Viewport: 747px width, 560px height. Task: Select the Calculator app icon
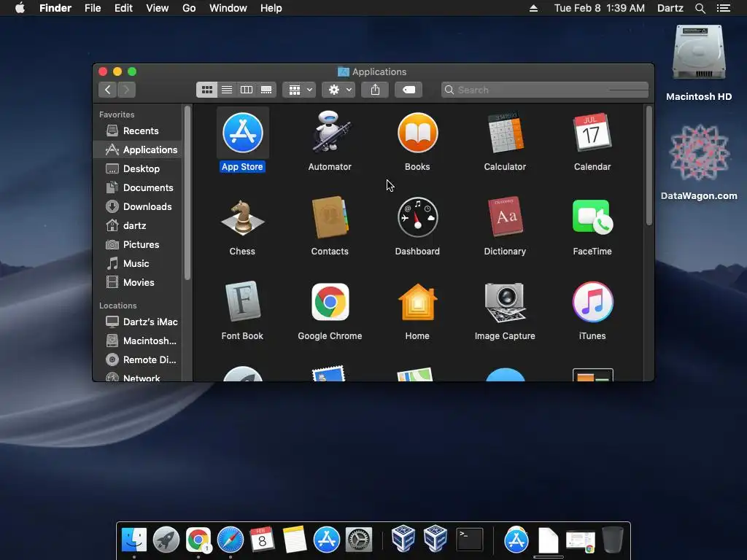click(x=505, y=133)
